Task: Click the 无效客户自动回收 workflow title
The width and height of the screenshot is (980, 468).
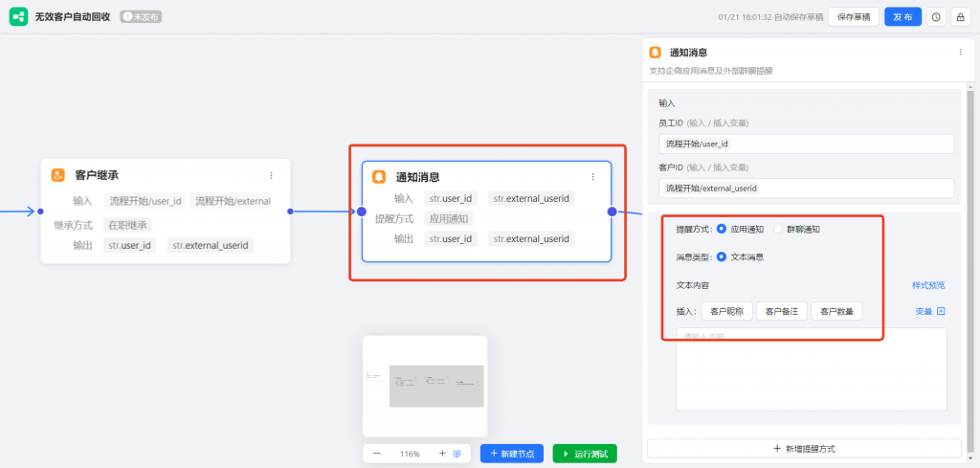Action: [x=73, y=17]
